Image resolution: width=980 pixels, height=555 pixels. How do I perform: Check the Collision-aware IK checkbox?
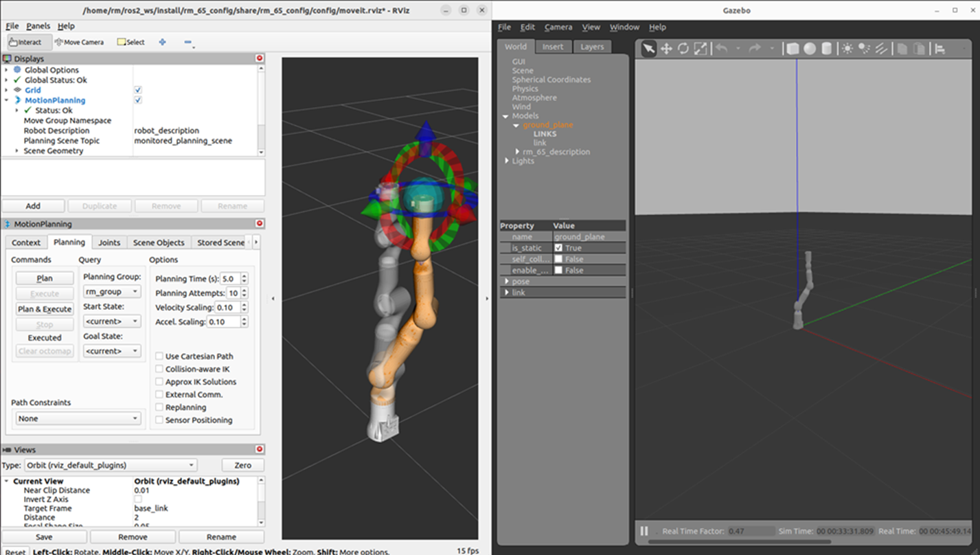click(159, 369)
